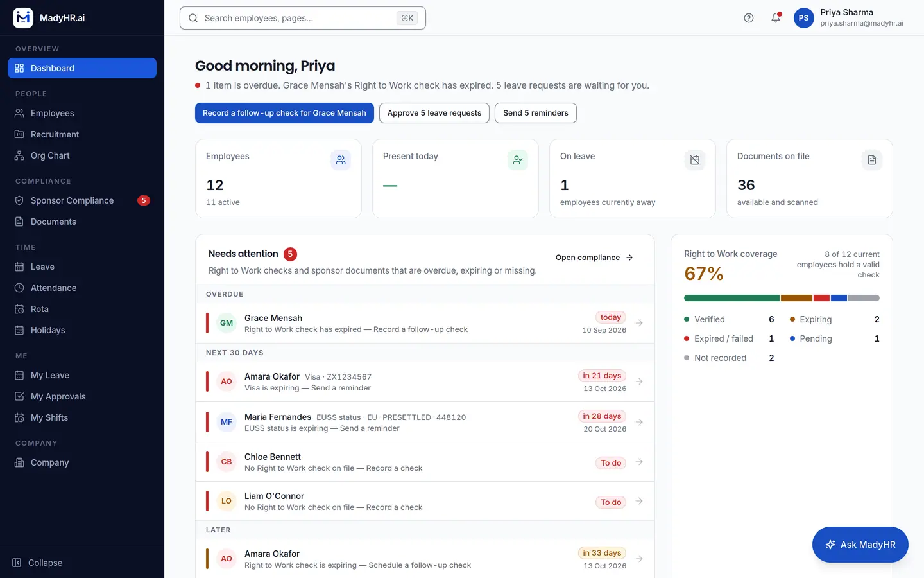Open the Employees stat card showing 12
This screenshot has height=578, width=924.
click(278, 179)
